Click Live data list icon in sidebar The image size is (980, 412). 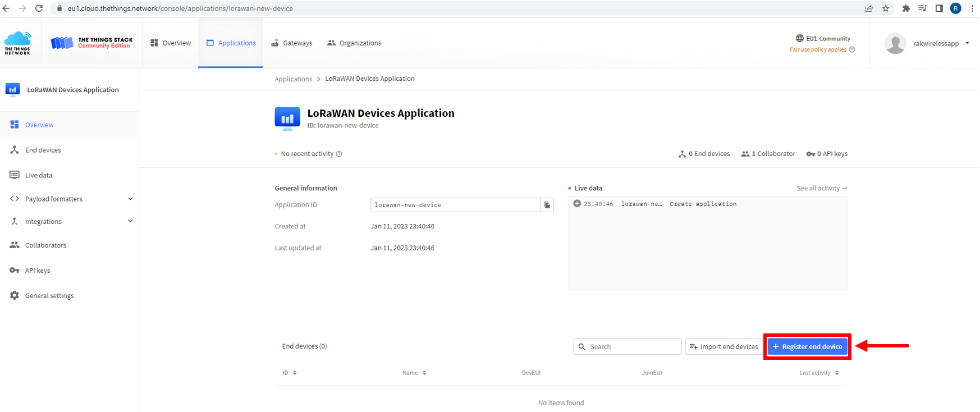click(x=15, y=175)
